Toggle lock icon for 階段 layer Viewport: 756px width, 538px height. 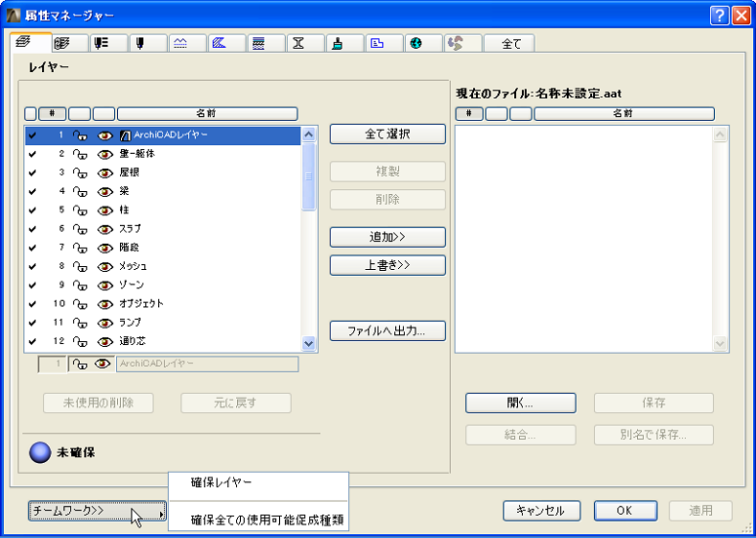point(80,249)
